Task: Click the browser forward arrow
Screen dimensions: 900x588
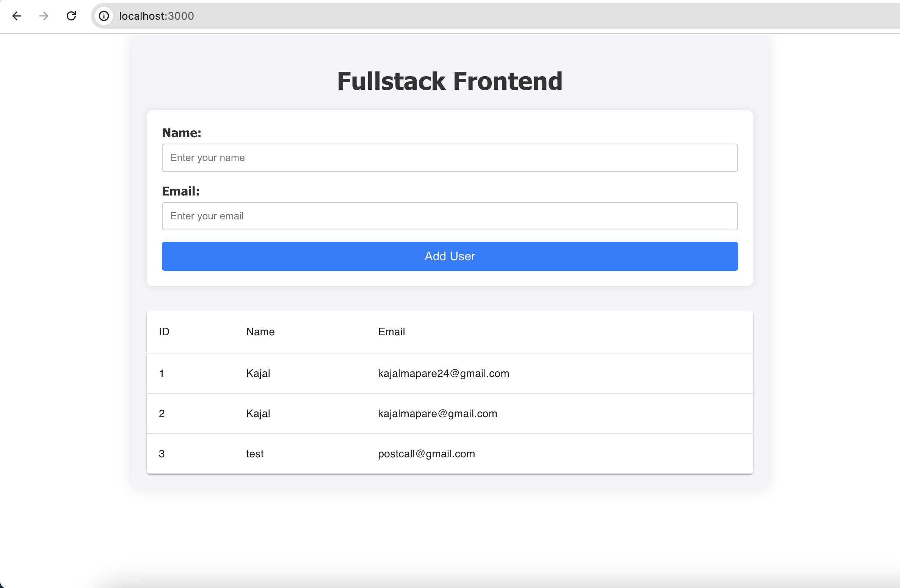Action: [x=44, y=16]
